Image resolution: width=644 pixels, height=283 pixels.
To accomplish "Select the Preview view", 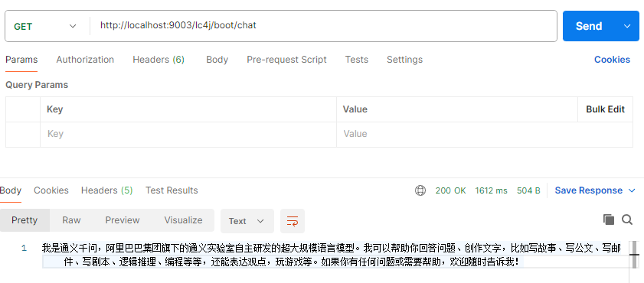I will tap(123, 220).
